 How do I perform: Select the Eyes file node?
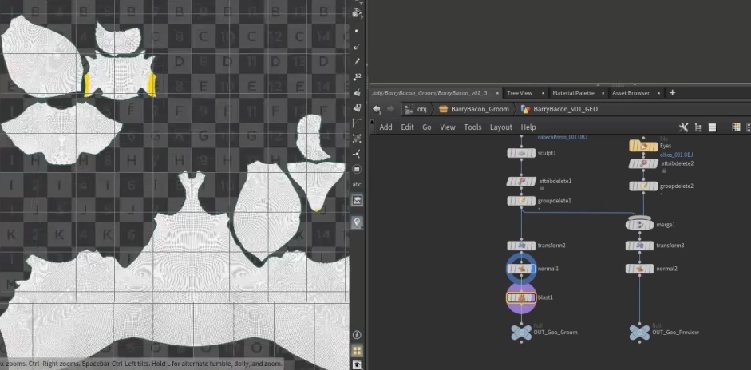point(643,146)
